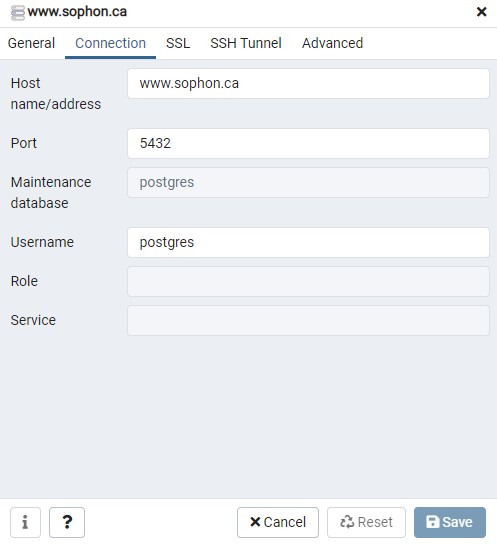Viewport: 497px width, 545px height.
Task: Cancel the dialog changes
Action: coord(278,522)
